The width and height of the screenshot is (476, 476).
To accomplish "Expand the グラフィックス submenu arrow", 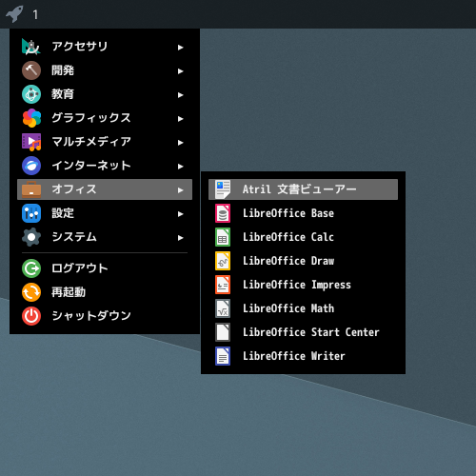I will tap(180, 119).
